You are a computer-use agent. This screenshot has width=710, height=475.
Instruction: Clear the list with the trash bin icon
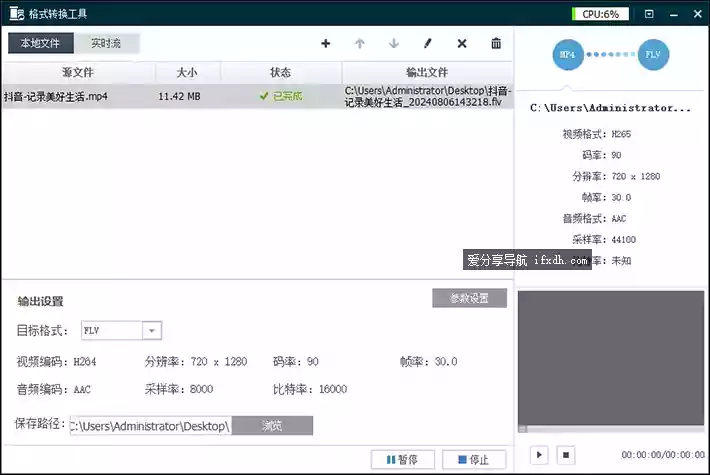[496, 43]
